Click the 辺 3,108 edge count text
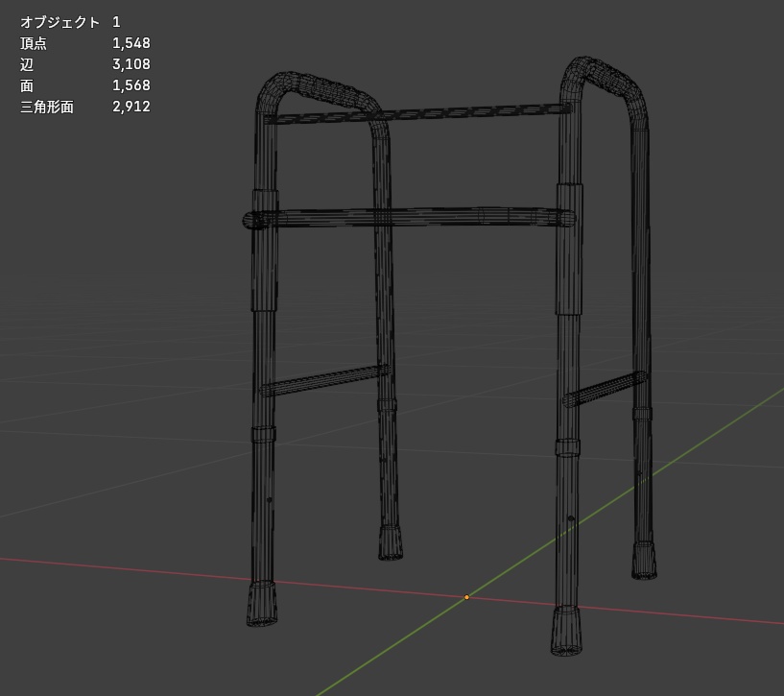 (x=85, y=64)
